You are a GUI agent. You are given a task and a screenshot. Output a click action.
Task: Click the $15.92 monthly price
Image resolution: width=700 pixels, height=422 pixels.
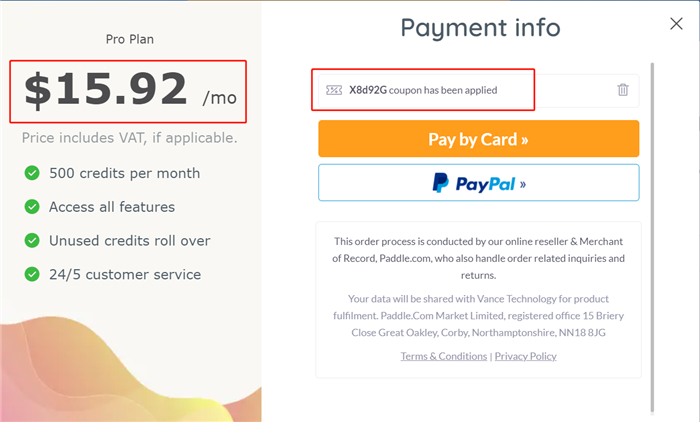(x=130, y=90)
